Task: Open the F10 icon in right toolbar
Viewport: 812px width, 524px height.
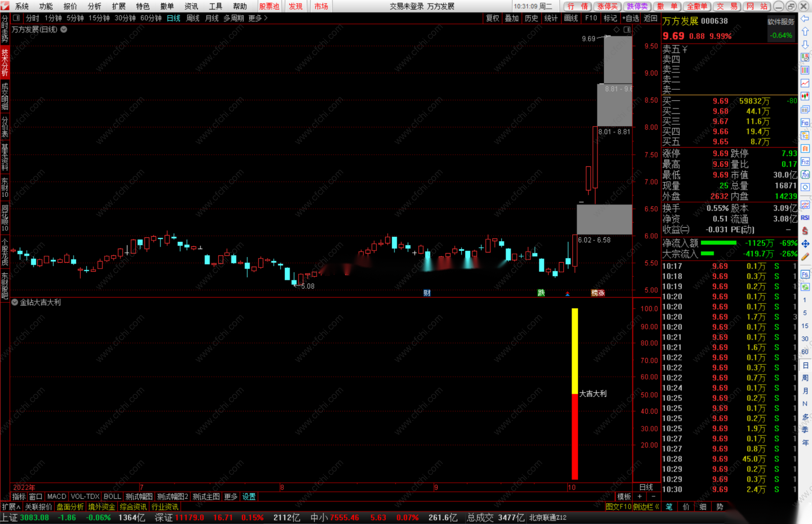Action: pos(805,123)
